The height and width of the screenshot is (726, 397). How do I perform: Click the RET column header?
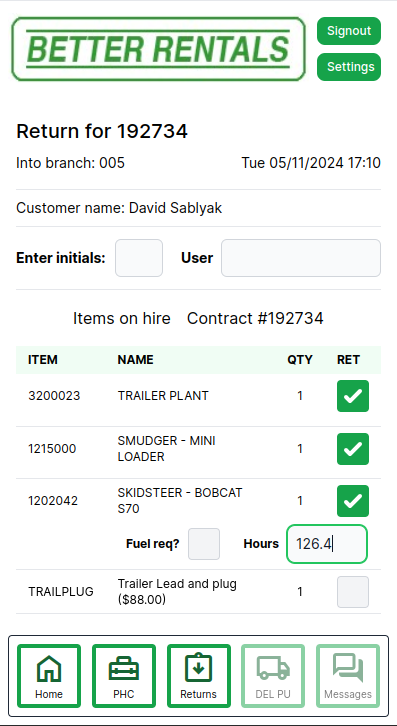click(x=348, y=360)
